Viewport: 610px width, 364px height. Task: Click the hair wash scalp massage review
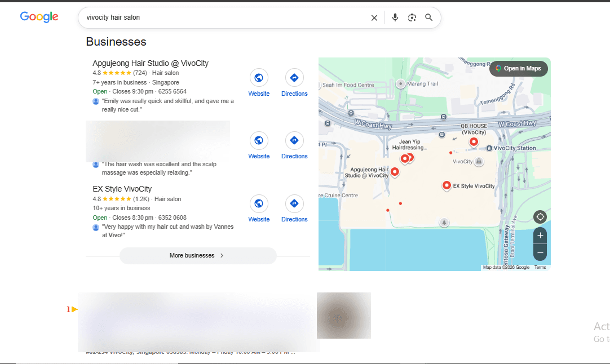point(159,168)
